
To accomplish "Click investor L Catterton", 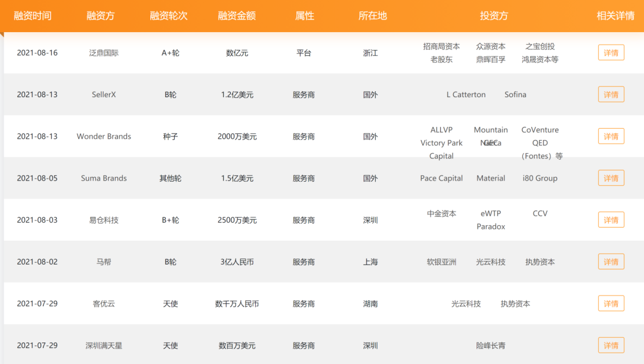I will click(x=466, y=94).
